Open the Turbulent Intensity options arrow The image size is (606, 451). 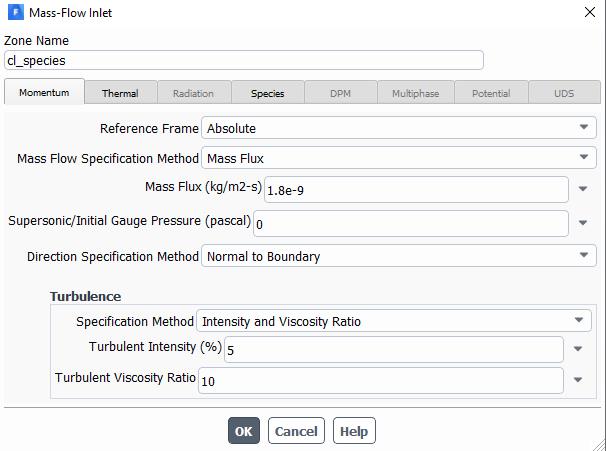(578, 349)
